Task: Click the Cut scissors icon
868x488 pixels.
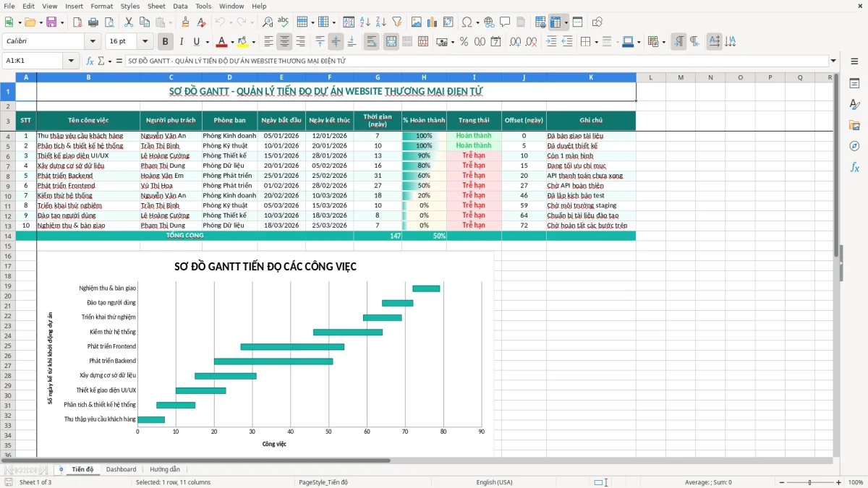Action: pyautogui.click(x=129, y=22)
